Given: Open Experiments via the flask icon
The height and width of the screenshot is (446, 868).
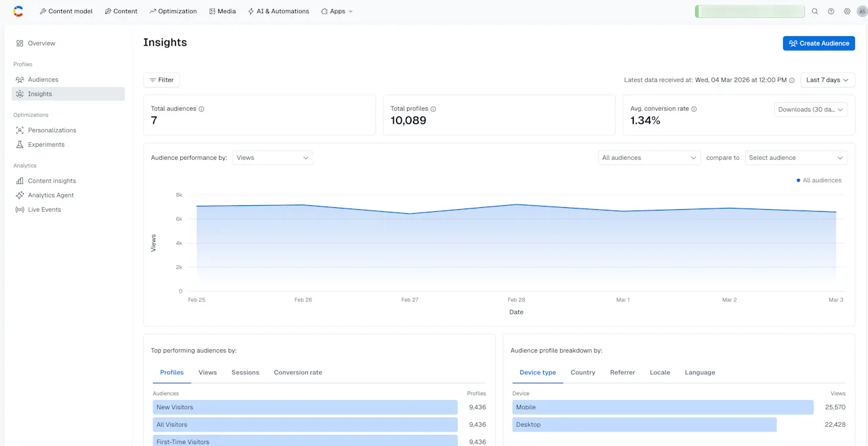Looking at the screenshot, I should 20,144.
